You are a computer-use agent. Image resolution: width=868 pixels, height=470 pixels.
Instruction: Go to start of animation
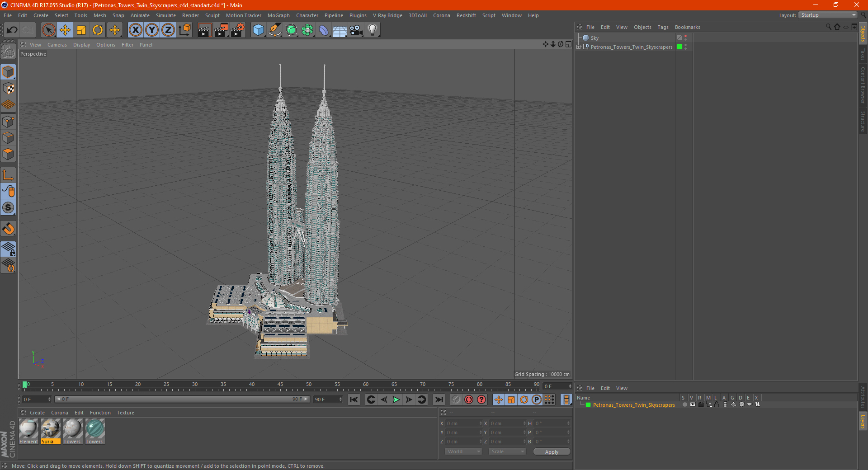(x=354, y=399)
